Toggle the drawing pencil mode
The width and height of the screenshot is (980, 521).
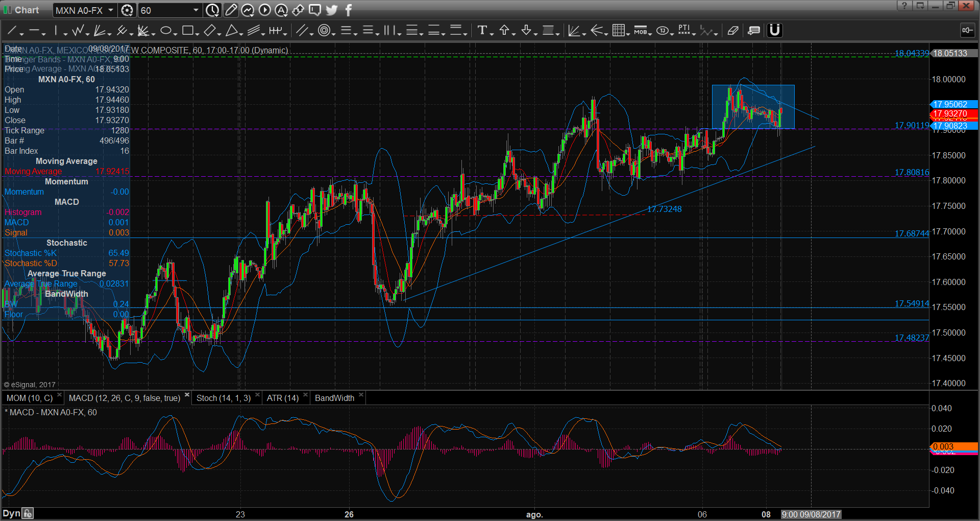tap(231, 10)
